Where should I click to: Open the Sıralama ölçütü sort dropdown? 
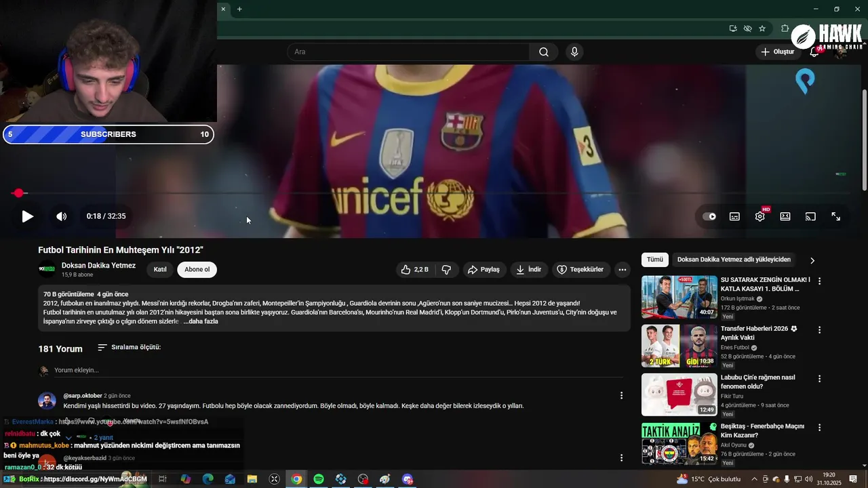(x=129, y=347)
